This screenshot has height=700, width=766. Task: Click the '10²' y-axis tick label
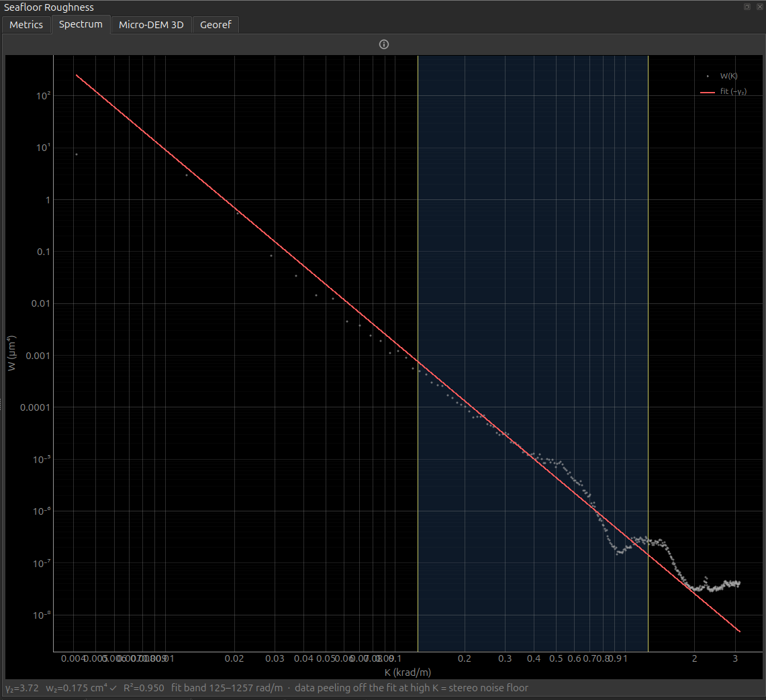pos(43,96)
